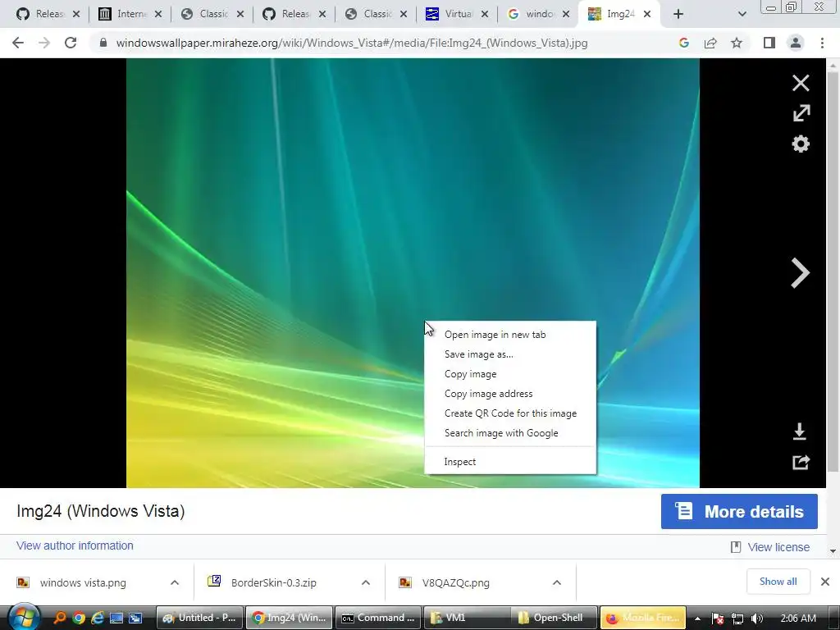Image resolution: width=840 pixels, height=630 pixels.
Task: Click Show all downloads button
Action: [778, 582]
